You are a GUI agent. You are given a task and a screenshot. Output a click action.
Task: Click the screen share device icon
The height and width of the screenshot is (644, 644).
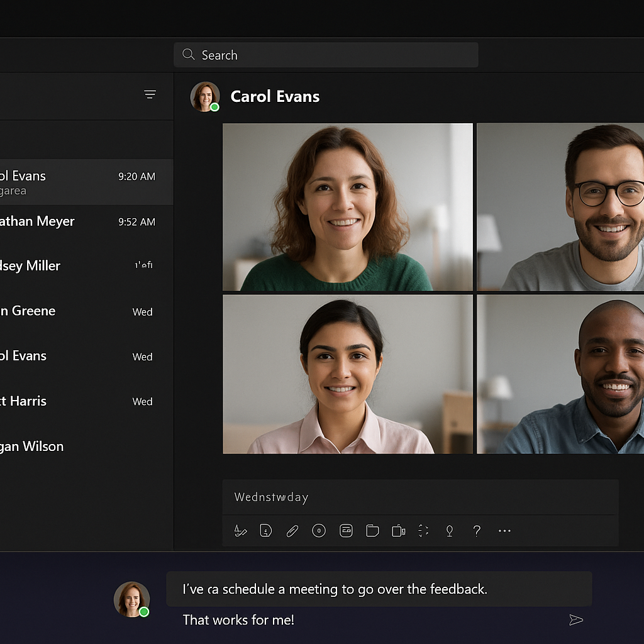coord(398,531)
